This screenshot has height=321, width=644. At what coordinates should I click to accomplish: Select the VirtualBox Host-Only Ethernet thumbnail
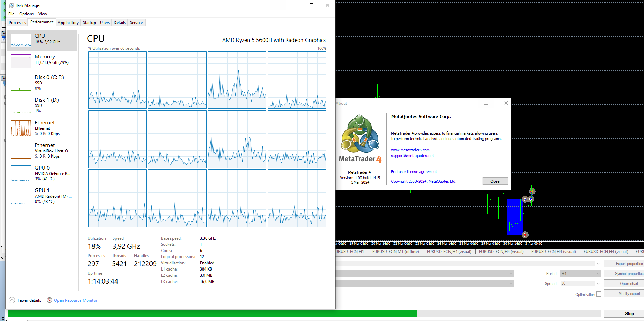click(21, 151)
